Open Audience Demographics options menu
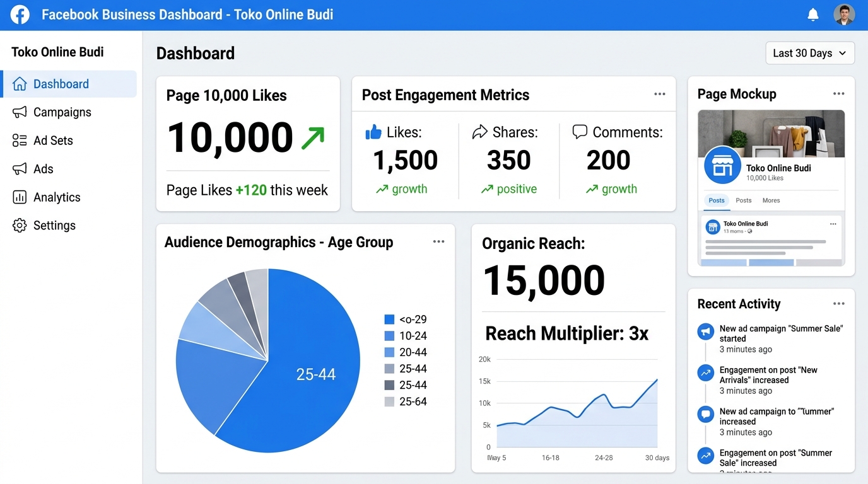868x484 pixels. click(x=439, y=241)
